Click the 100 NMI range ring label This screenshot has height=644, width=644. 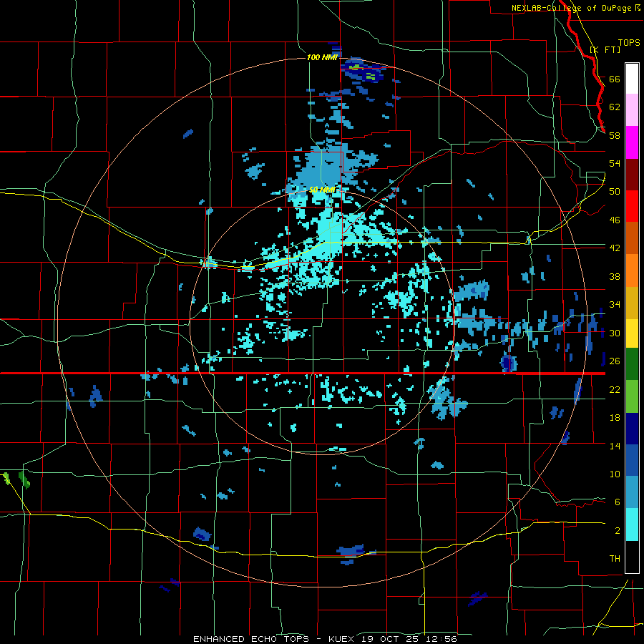click(x=322, y=57)
